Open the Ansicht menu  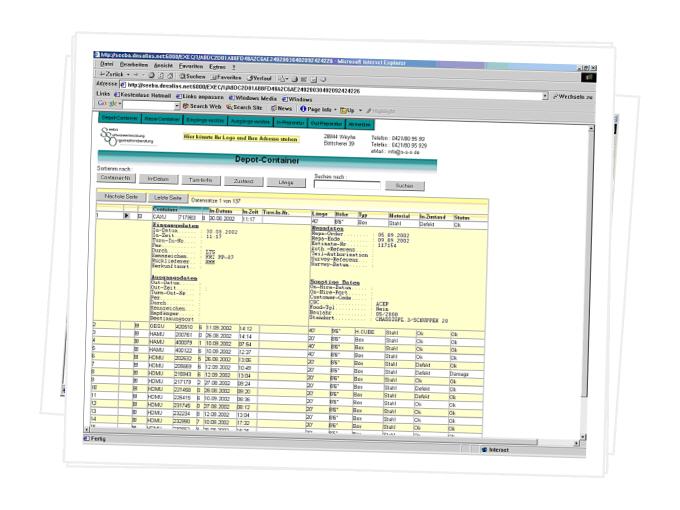pos(162,64)
